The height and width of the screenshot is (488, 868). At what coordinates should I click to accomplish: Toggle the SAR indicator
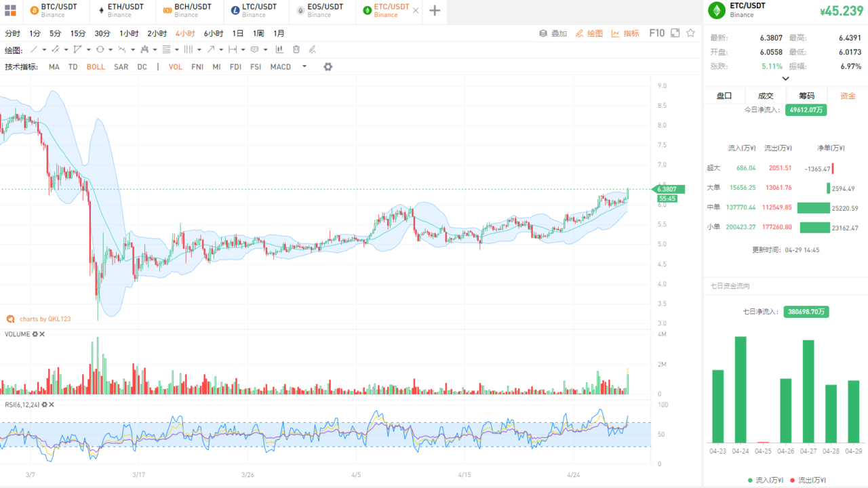[121, 67]
